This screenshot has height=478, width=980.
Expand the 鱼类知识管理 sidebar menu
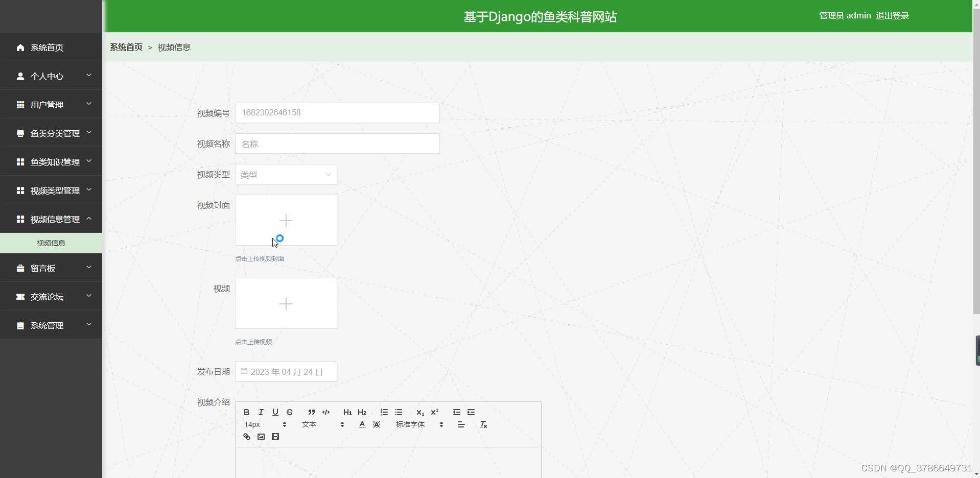click(51, 162)
